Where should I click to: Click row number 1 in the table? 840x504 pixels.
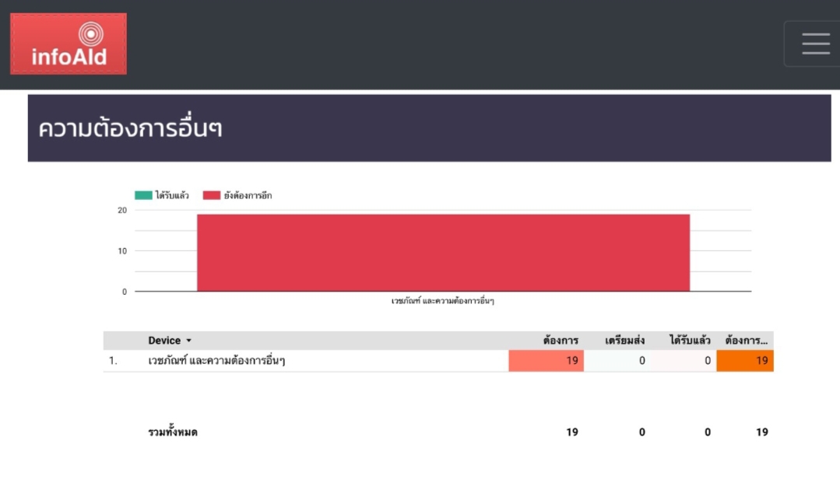coord(113,361)
